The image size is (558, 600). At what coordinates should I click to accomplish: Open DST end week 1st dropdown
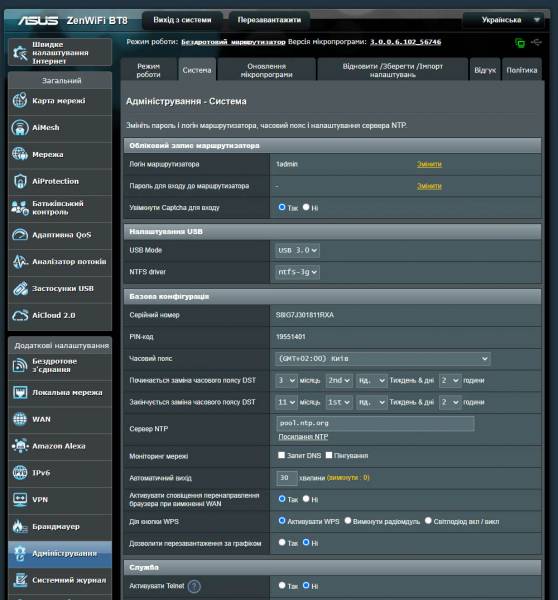[x=339, y=403]
